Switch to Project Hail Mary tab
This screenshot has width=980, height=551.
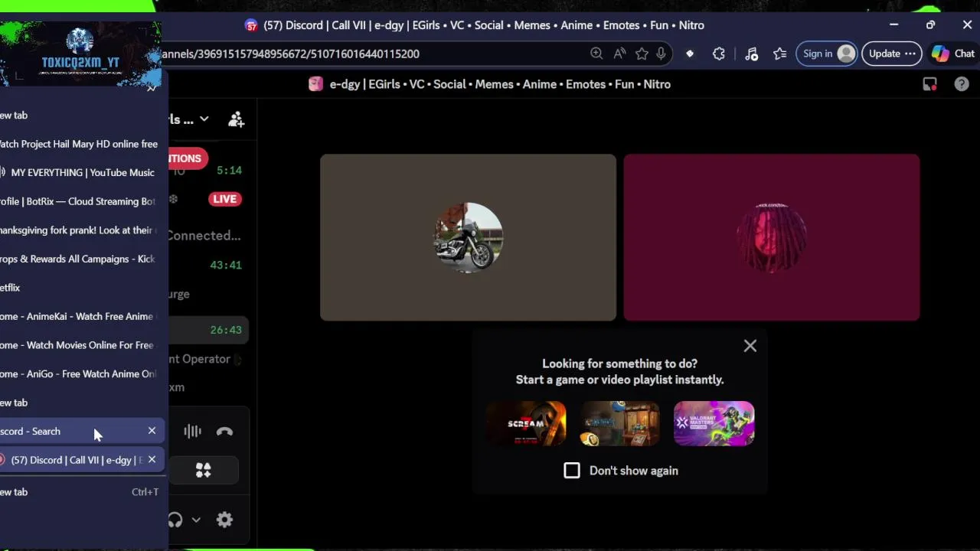tap(80, 144)
